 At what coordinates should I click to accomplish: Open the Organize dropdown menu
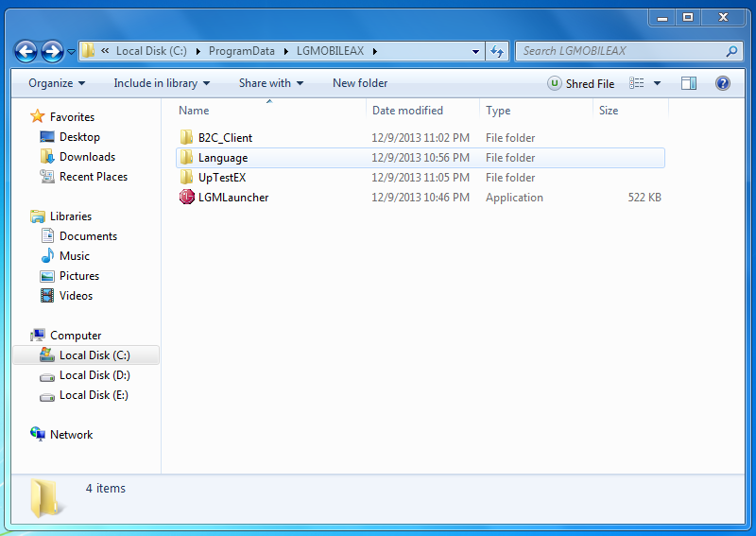tap(57, 83)
